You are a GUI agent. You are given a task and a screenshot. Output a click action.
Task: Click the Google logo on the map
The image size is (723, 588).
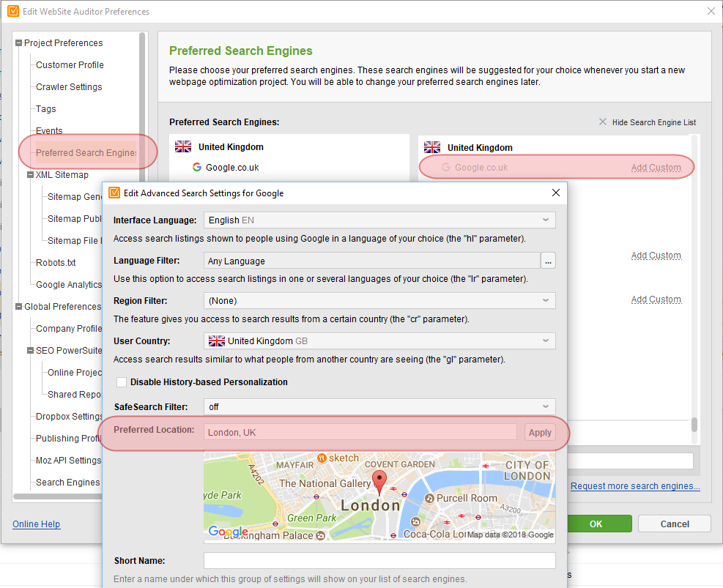228,532
